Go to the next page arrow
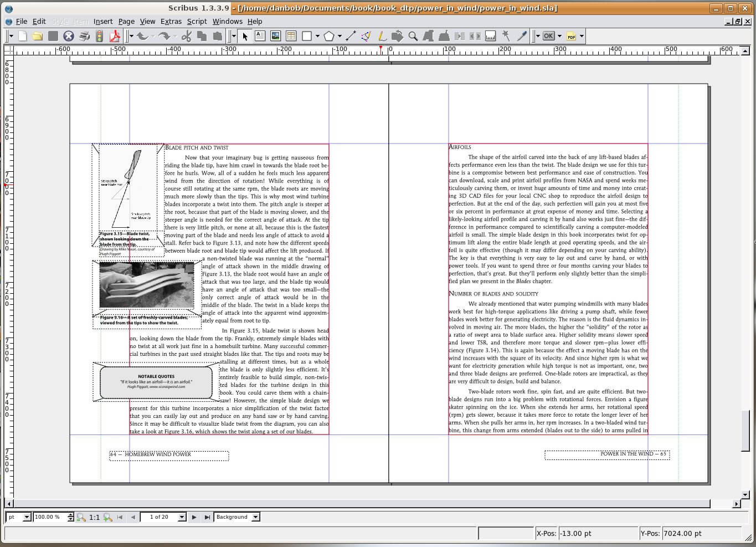 coord(194,517)
